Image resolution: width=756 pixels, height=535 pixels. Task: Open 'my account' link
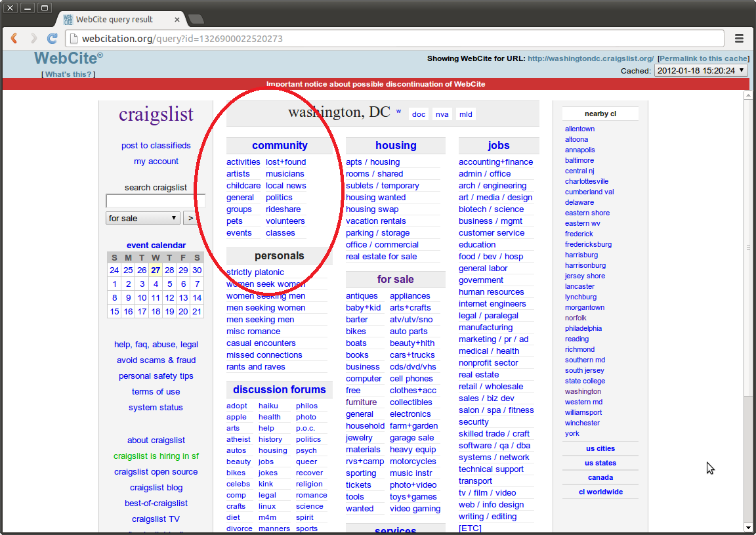(156, 161)
